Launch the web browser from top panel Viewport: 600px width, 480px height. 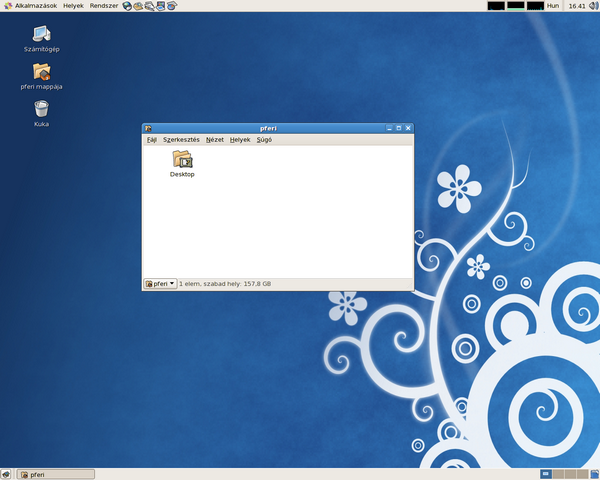pyautogui.click(x=128, y=6)
